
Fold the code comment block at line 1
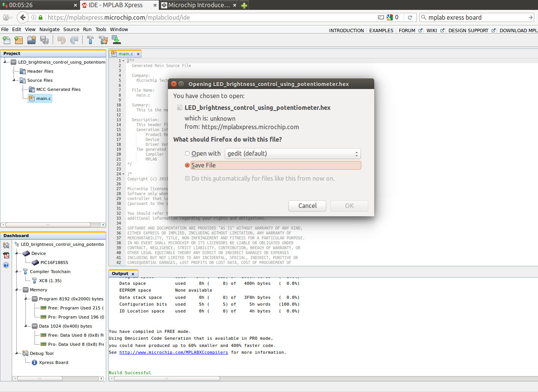[124, 61]
